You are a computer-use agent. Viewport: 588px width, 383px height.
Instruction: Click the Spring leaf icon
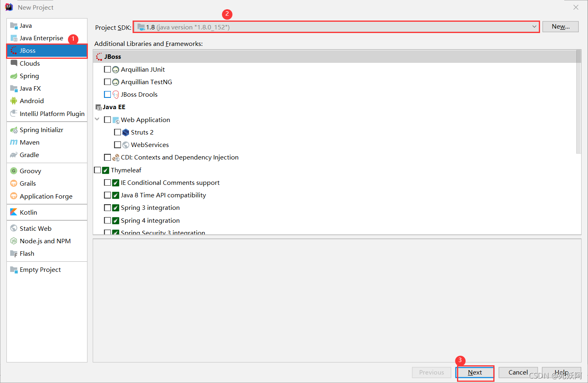(14, 76)
